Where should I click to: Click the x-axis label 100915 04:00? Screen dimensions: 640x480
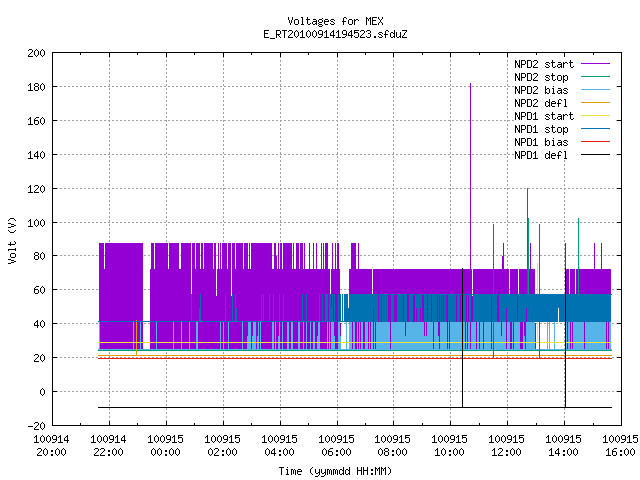point(279,446)
